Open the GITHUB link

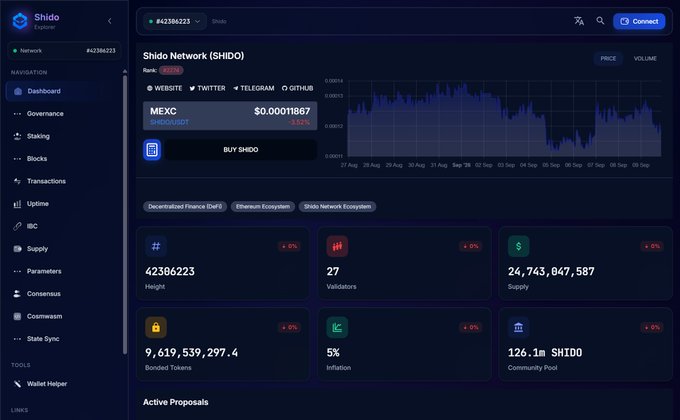[298, 88]
